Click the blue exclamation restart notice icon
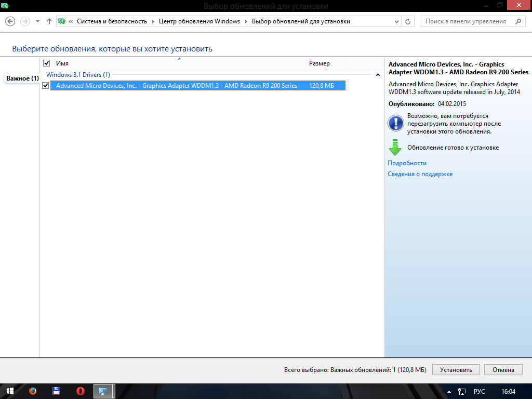 395,123
